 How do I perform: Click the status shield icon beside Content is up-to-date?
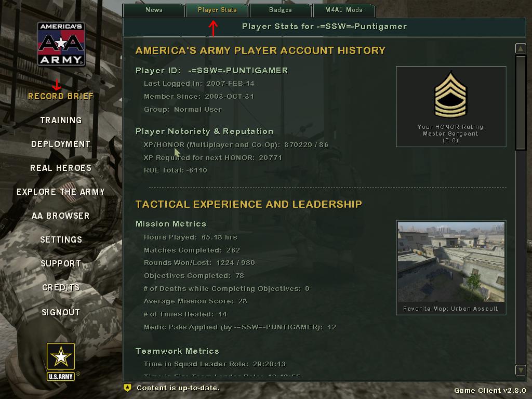coord(128,388)
